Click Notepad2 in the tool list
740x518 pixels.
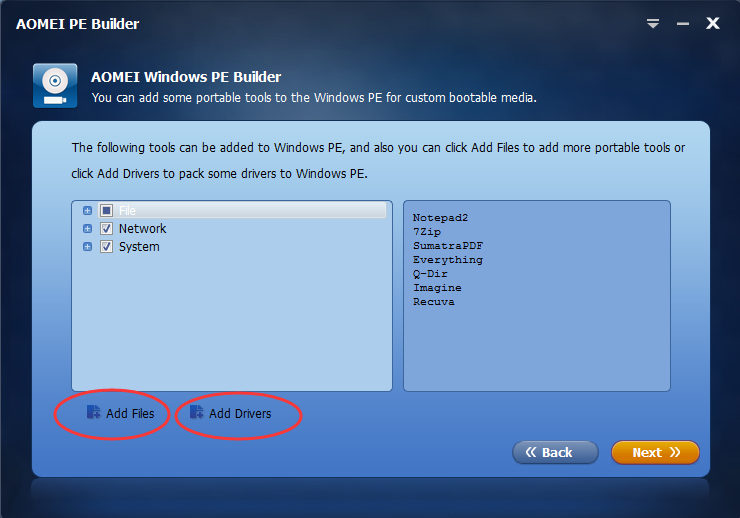click(x=440, y=217)
